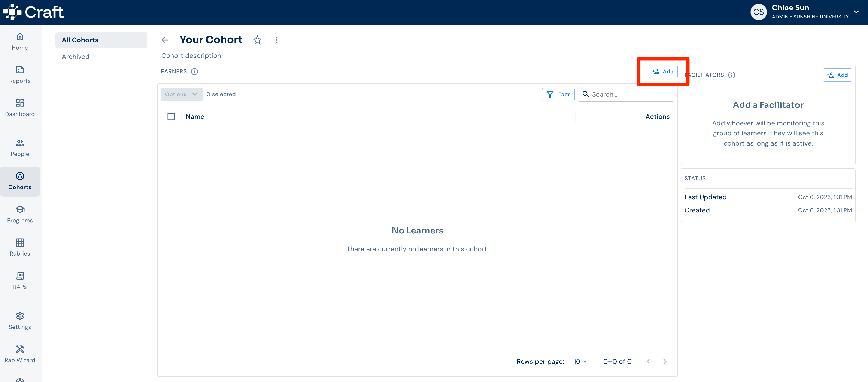
Task: Add a facilitator to the cohort
Action: click(837, 75)
